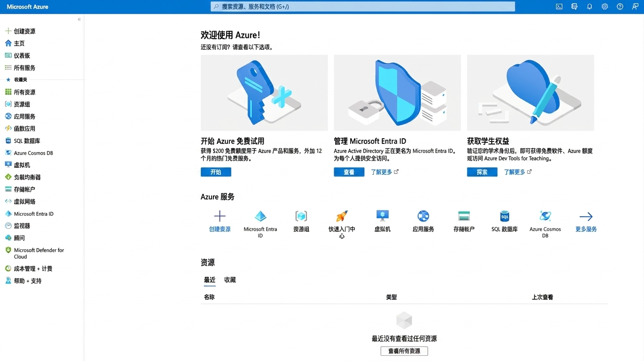
Task: Open the help question mark icon
Action: [x=620, y=7]
